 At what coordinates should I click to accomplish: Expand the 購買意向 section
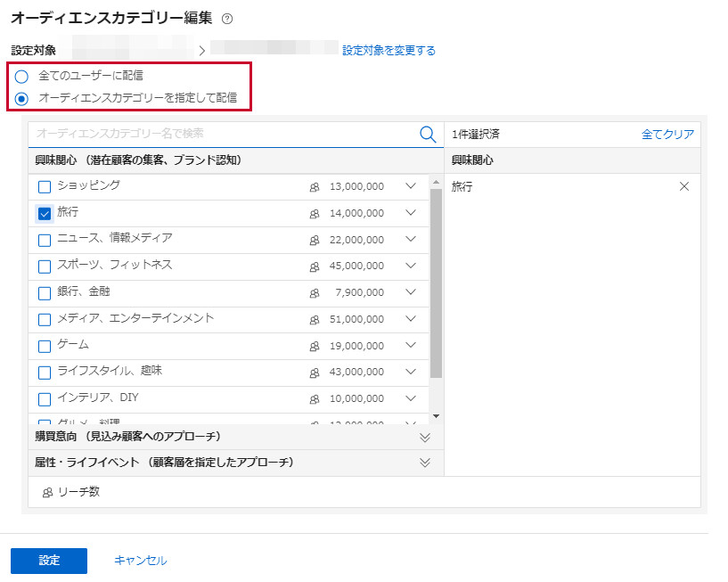tap(425, 437)
